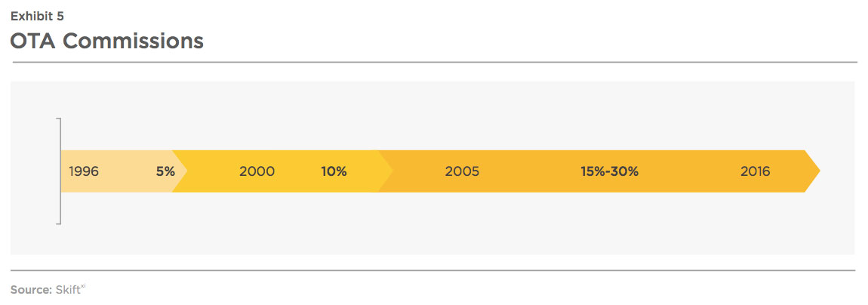The height and width of the screenshot is (305, 868).
Task: Click the bright yellow middle arrow segment
Action: pos(282,171)
